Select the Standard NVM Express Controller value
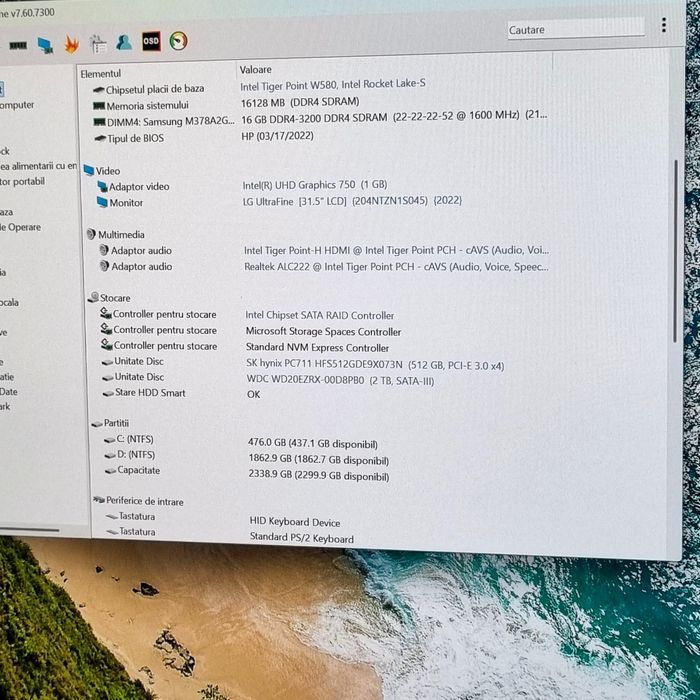This screenshot has height=700, width=700. (317, 347)
